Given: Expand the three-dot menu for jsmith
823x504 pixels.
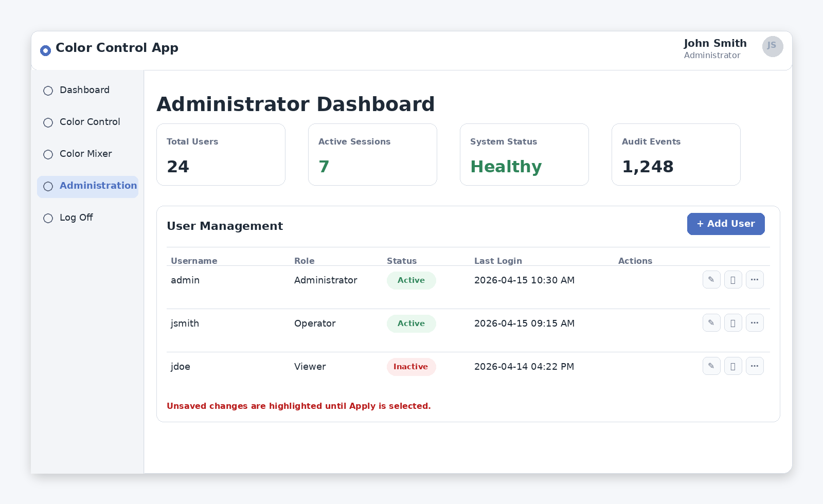Looking at the screenshot, I should [755, 323].
